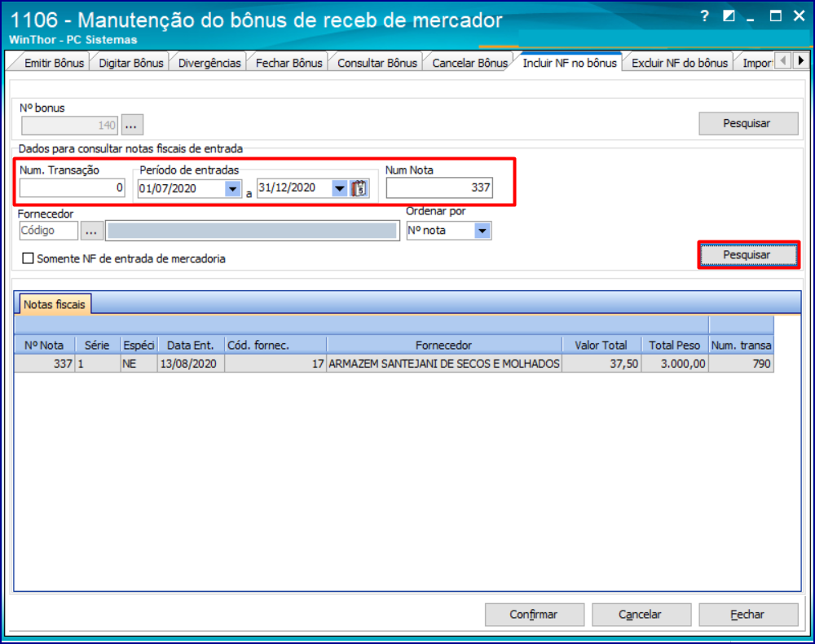Open Fornecedor lookup ellipsis button

click(91, 231)
